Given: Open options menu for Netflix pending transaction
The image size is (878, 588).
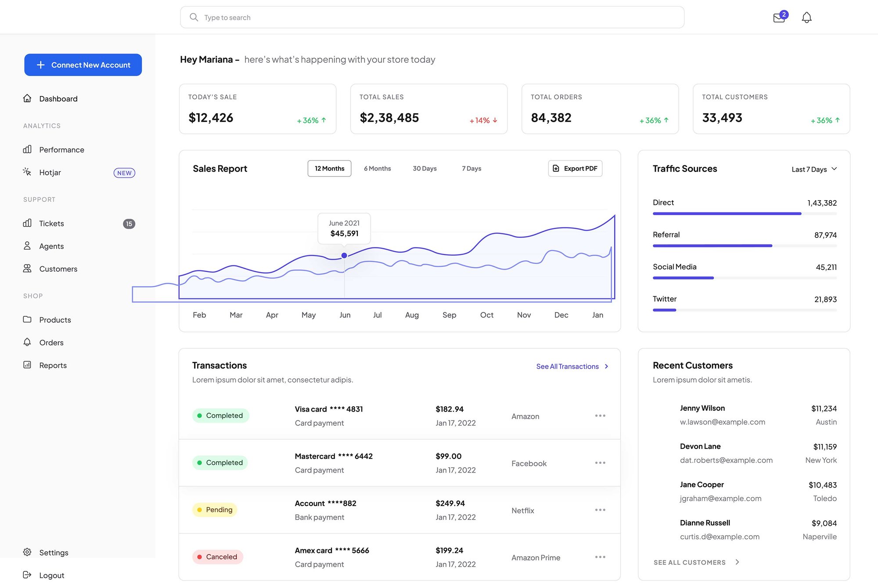Looking at the screenshot, I should point(600,510).
